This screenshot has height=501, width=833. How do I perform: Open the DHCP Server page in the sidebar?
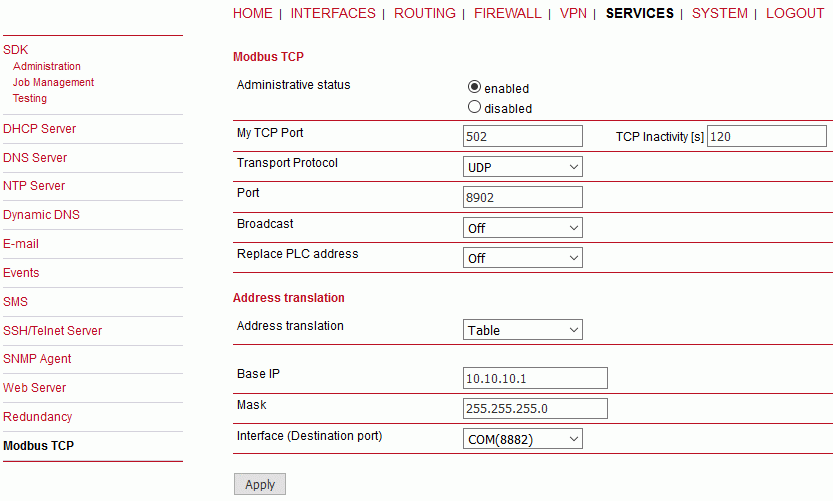click(39, 129)
